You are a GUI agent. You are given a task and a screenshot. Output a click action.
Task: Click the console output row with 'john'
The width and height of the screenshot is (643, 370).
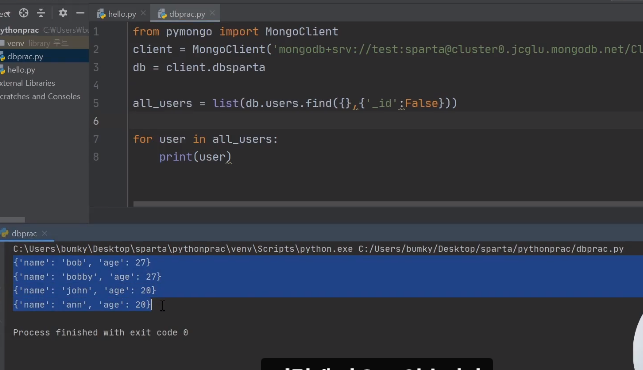(84, 290)
